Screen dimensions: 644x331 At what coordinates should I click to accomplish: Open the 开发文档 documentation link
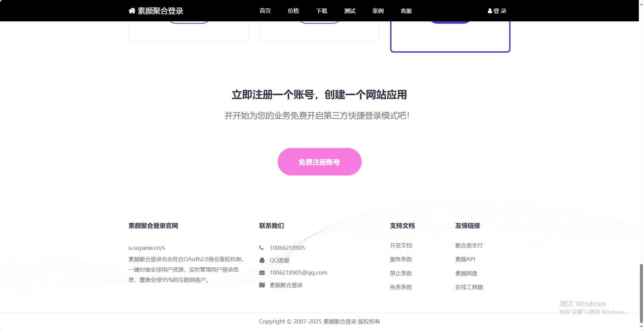point(401,245)
